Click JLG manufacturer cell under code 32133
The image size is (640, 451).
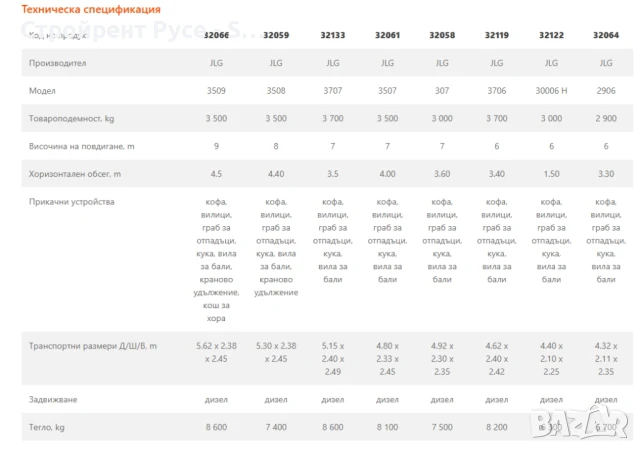tap(333, 63)
